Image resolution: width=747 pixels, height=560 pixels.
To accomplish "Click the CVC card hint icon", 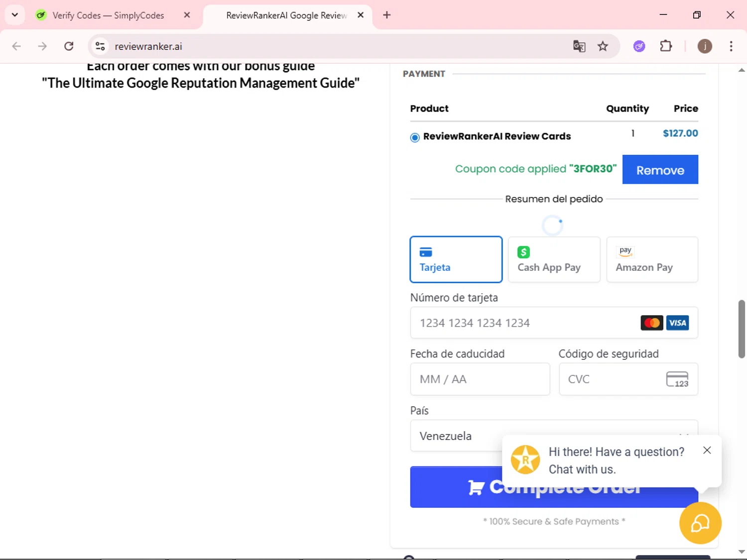I will point(677,379).
